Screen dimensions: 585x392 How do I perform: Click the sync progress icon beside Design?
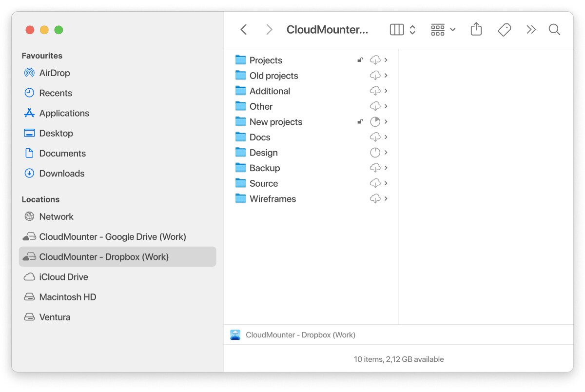click(x=375, y=153)
